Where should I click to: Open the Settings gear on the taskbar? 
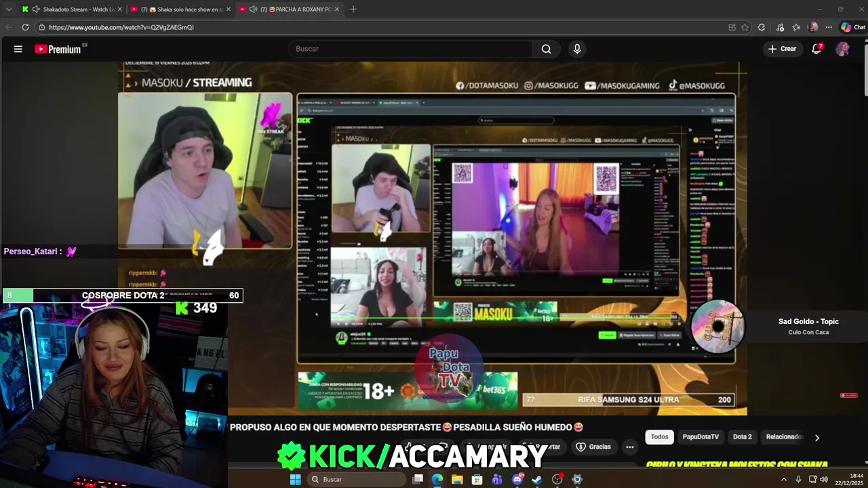tap(577, 479)
